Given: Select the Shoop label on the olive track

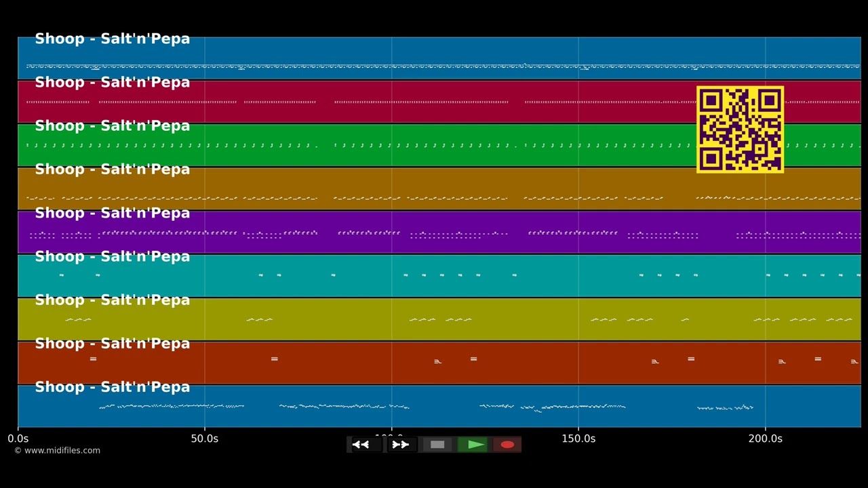Looking at the screenshot, I should (113, 300).
